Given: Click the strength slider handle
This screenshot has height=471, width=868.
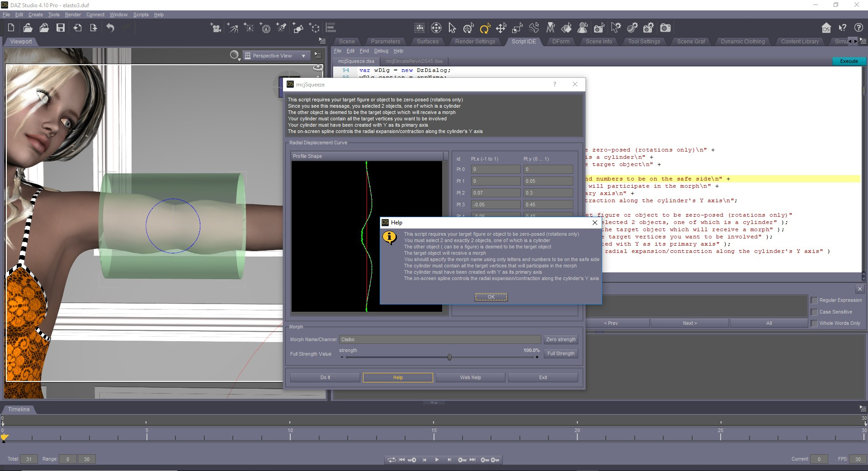Looking at the screenshot, I should click(x=449, y=357).
